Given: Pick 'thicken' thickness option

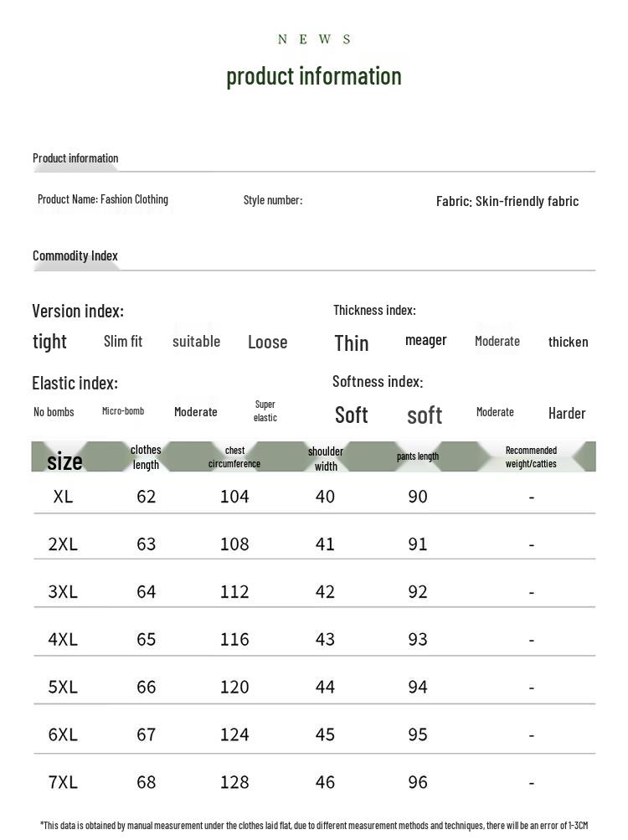Looking at the screenshot, I should coord(568,342).
